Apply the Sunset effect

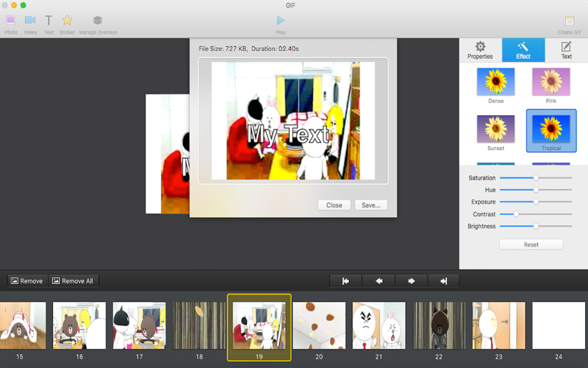[495, 133]
